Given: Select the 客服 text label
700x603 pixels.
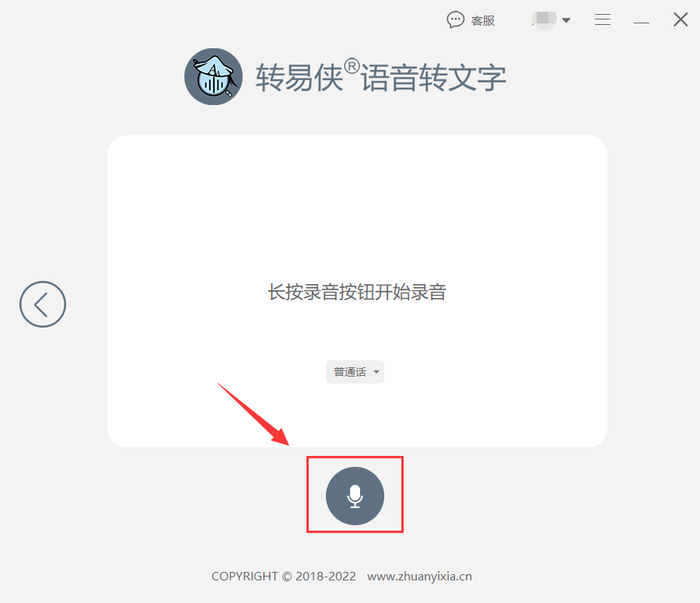Looking at the screenshot, I should click(x=483, y=21).
